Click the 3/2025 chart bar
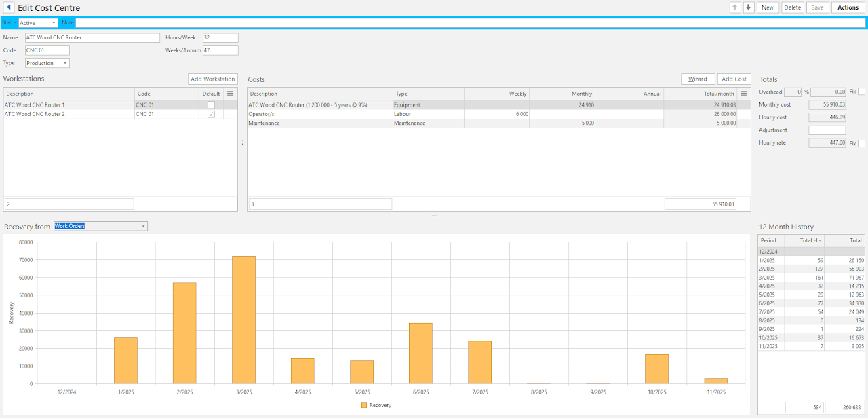 pos(243,320)
